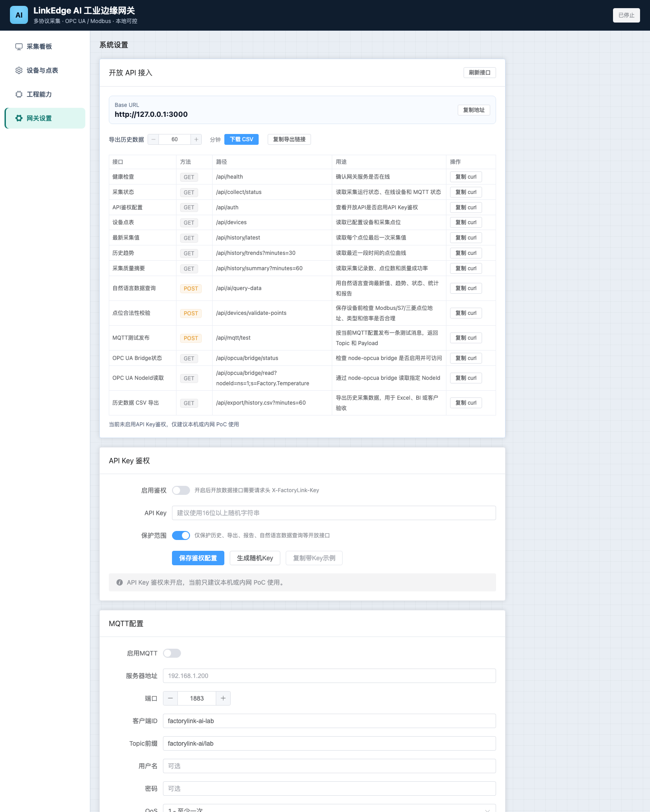Copy curl for 采集状态 row
Screen dimensions: 650x812
point(466,192)
